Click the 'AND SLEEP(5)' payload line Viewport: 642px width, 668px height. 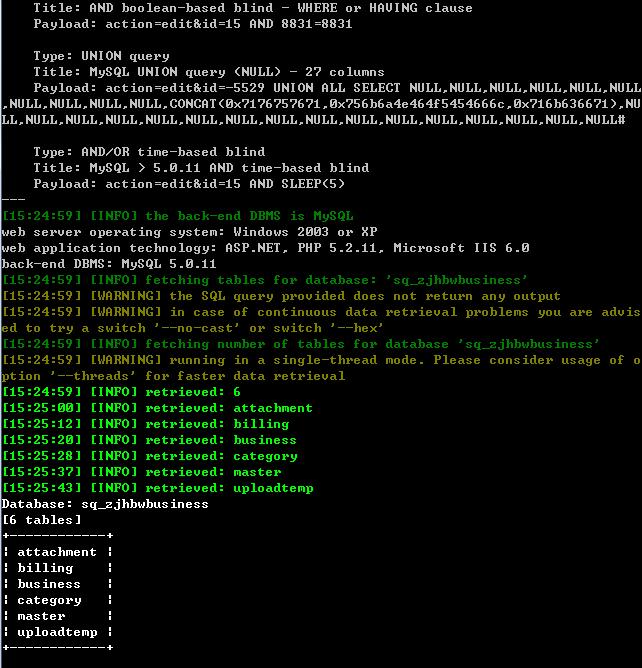(x=189, y=184)
